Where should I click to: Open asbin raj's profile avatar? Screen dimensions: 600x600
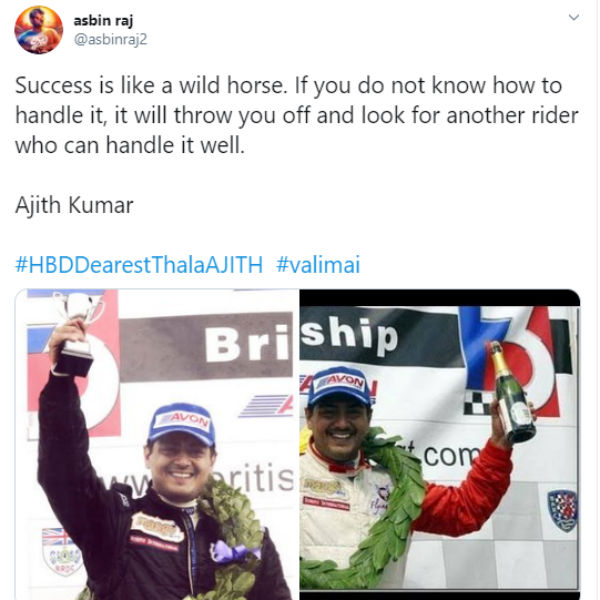click(x=39, y=29)
